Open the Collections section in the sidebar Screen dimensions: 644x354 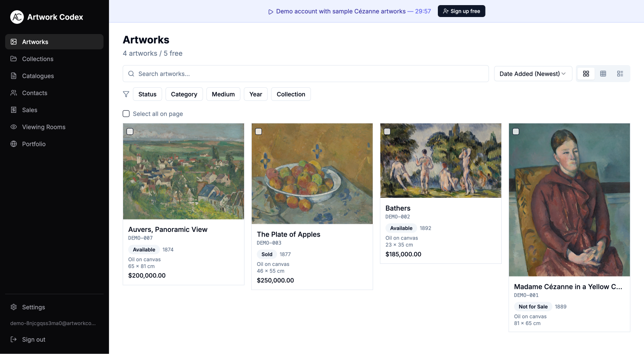click(37, 59)
